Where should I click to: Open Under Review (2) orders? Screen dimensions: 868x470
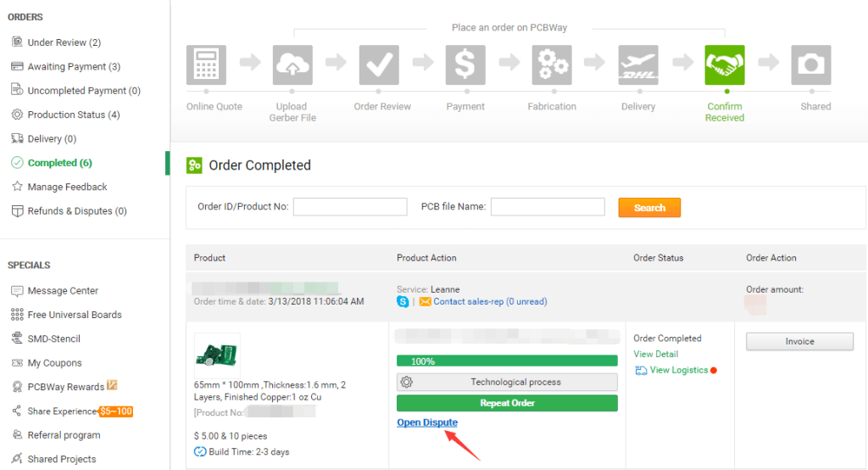[64, 42]
